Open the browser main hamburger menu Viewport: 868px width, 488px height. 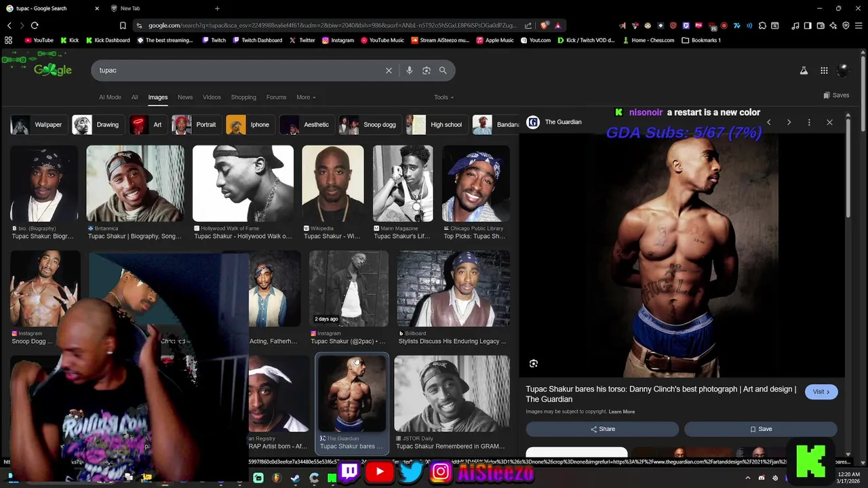point(859,26)
